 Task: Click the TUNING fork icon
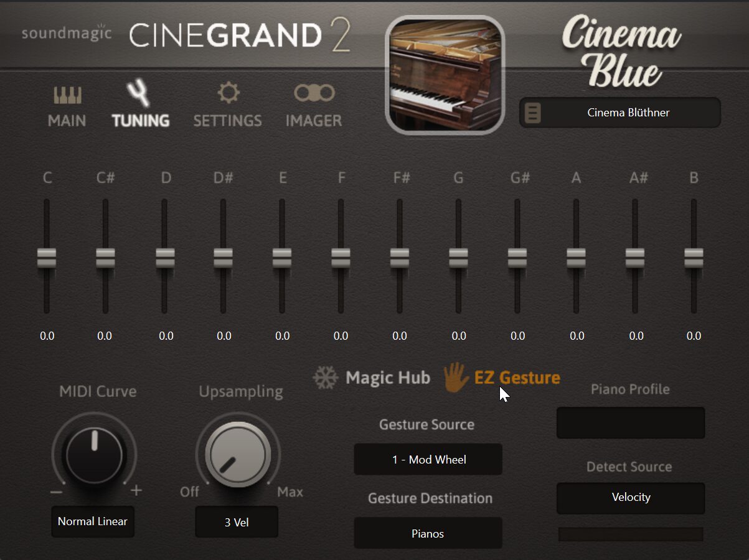tap(138, 93)
